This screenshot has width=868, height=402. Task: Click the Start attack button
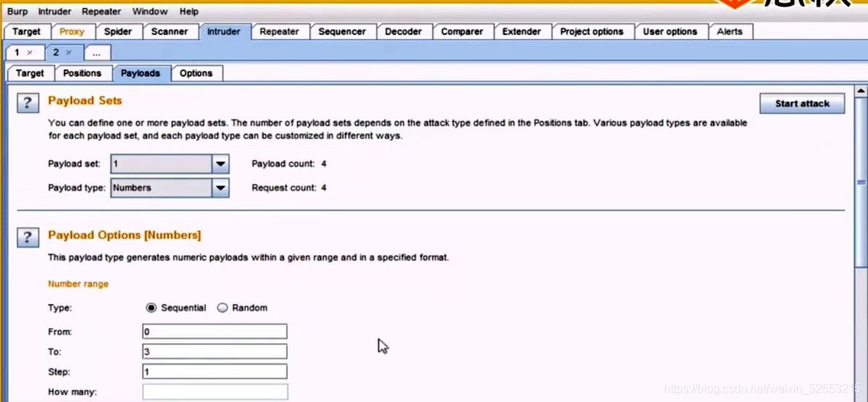pyautogui.click(x=802, y=103)
